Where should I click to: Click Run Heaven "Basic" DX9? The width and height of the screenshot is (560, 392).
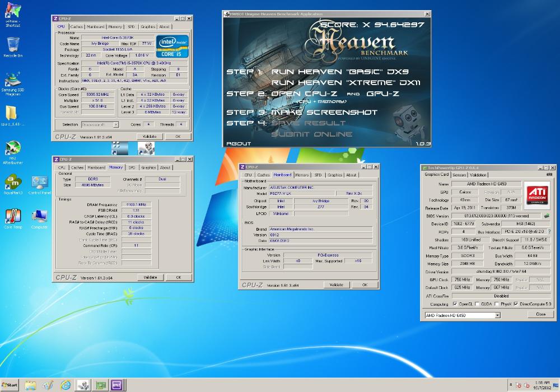pos(340,72)
